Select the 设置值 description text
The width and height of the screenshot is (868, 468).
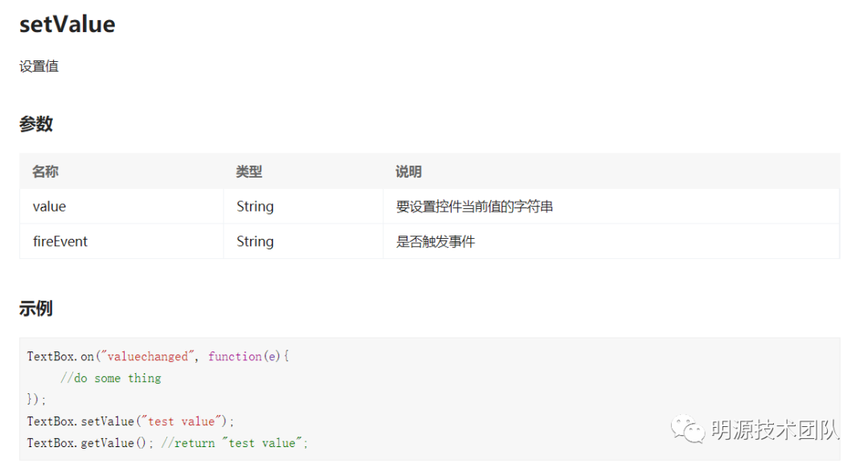pos(39,67)
